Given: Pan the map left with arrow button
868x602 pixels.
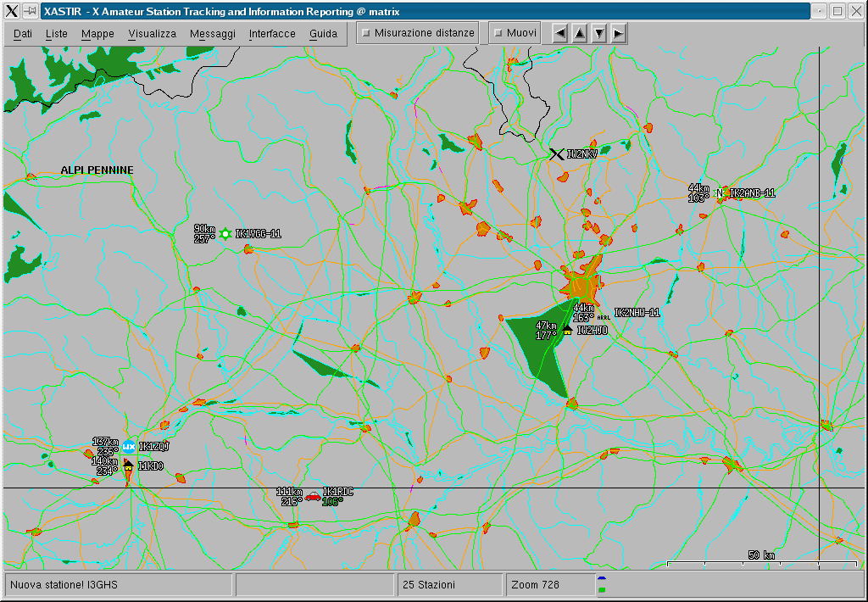Looking at the screenshot, I should tap(560, 33).
